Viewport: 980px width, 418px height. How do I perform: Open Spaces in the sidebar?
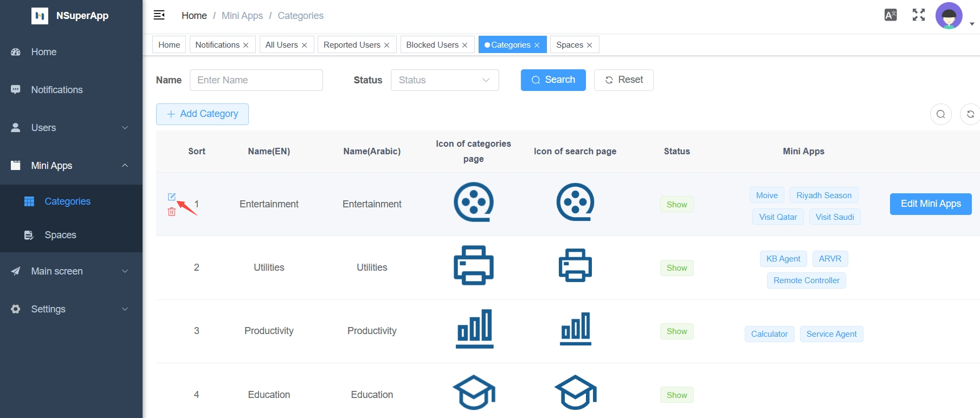click(x=60, y=235)
